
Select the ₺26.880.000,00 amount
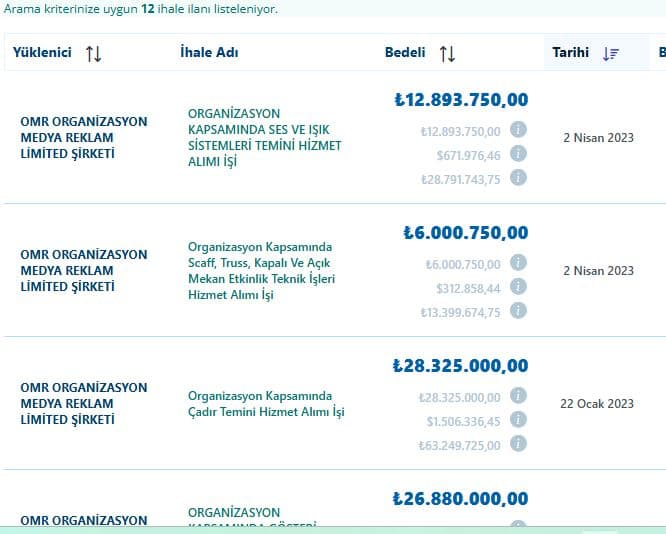point(460,498)
